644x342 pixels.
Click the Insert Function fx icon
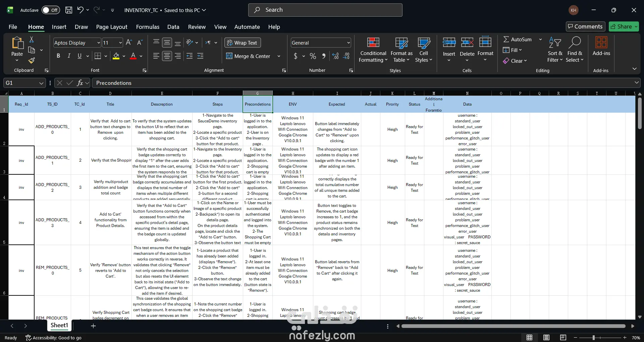pos(80,83)
